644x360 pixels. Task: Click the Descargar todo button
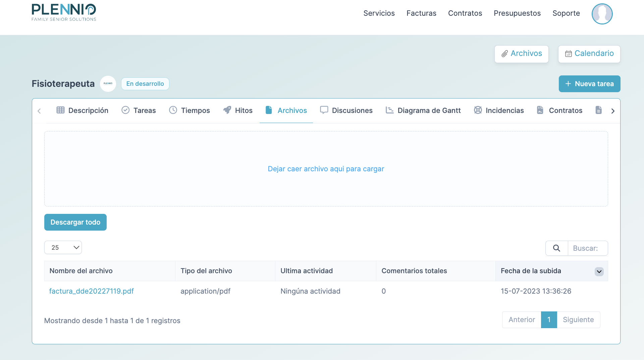(x=75, y=222)
